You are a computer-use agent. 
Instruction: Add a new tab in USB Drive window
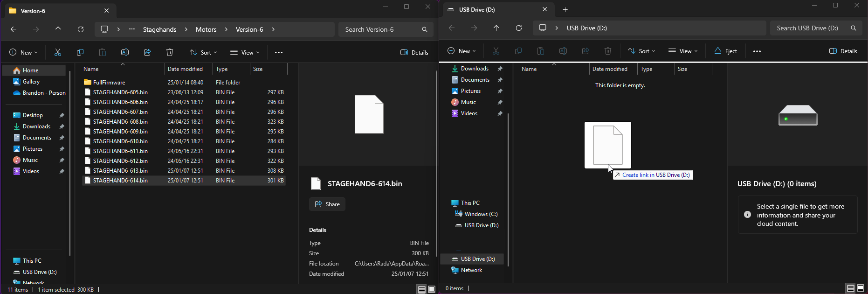point(565,10)
